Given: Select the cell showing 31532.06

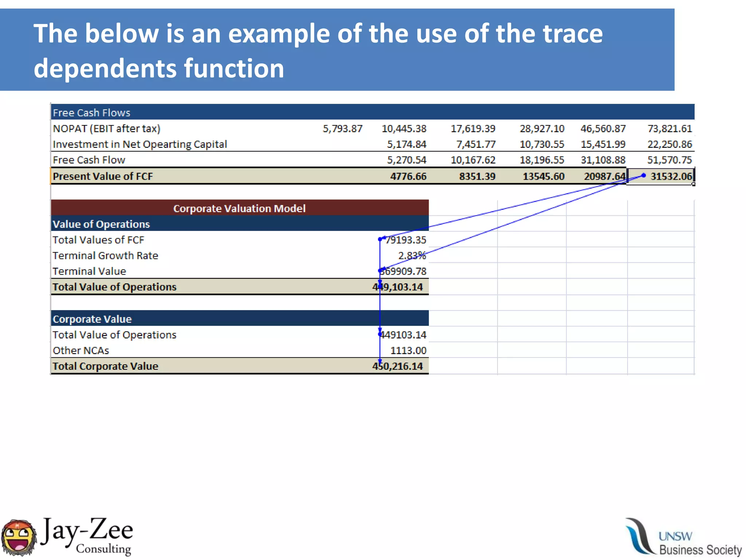Looking at the screenshot, I should tap(671, 176).
